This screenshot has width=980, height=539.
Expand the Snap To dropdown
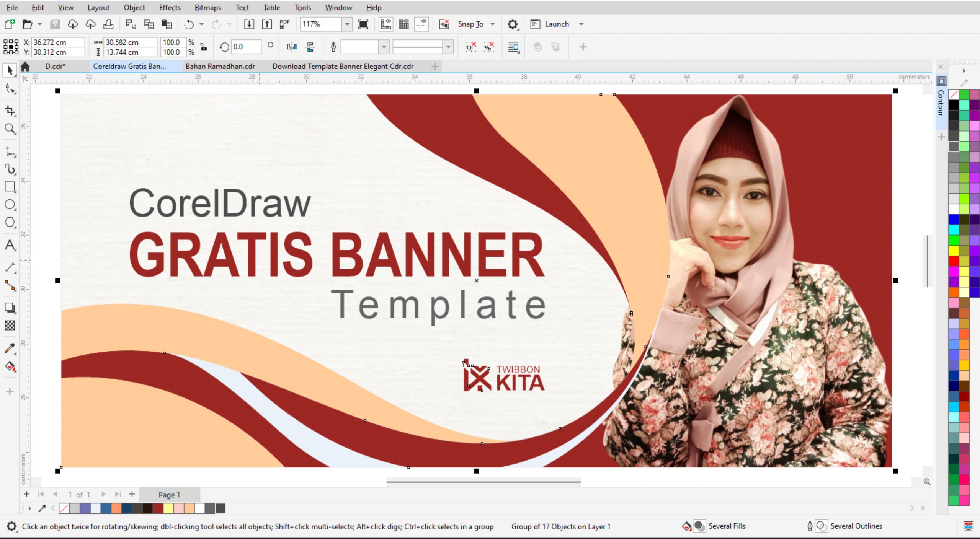click(493, 24)
